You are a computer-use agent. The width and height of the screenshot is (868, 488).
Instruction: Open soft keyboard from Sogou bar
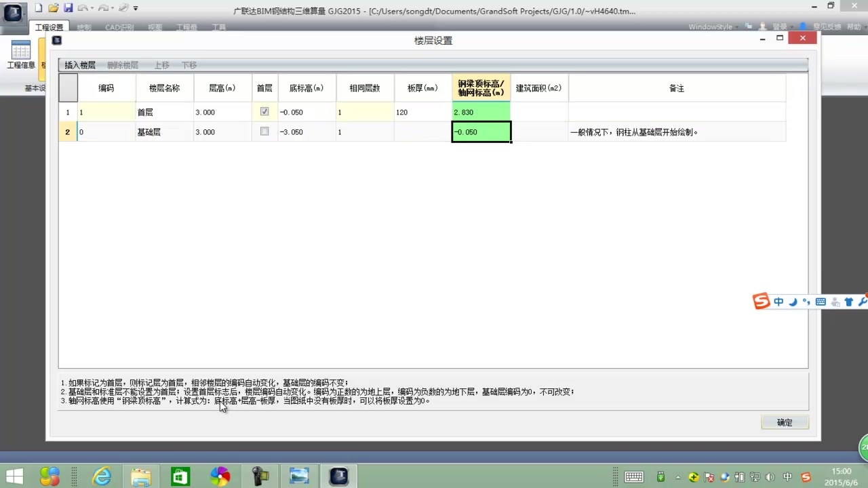[x=821, y=302]
